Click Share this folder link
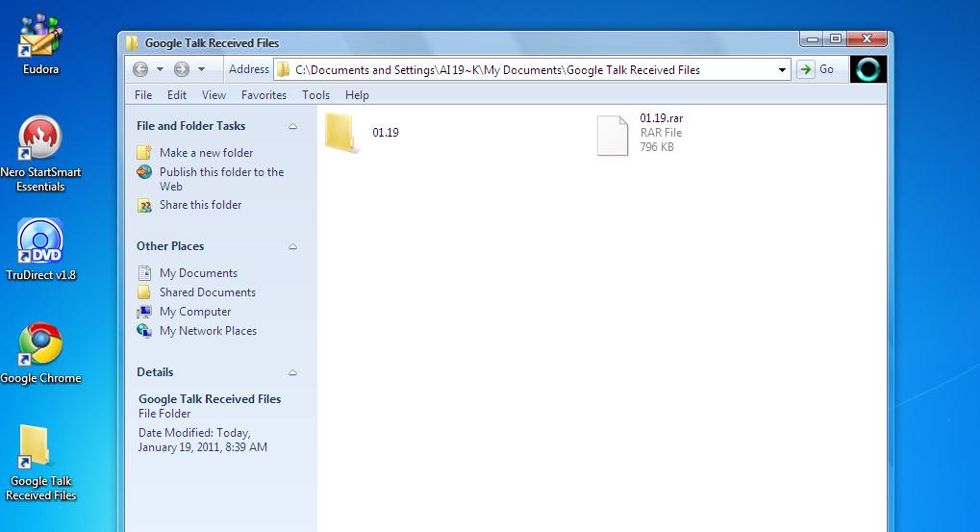Image resolution: width=980 pixels, height=532 pixels. [201, 204]
